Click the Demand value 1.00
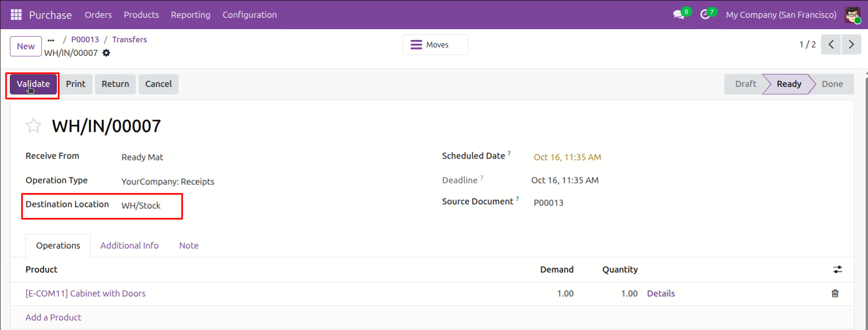868x330 pixels. [565, 293]
